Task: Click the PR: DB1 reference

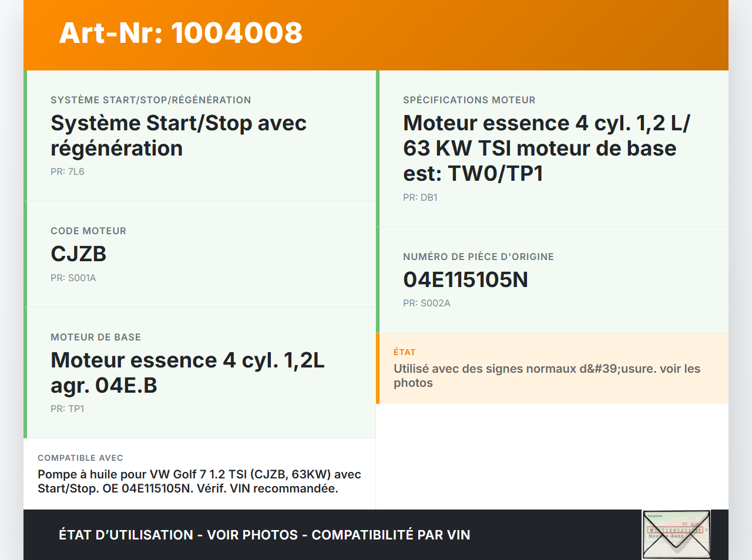Action: point(419,197)
